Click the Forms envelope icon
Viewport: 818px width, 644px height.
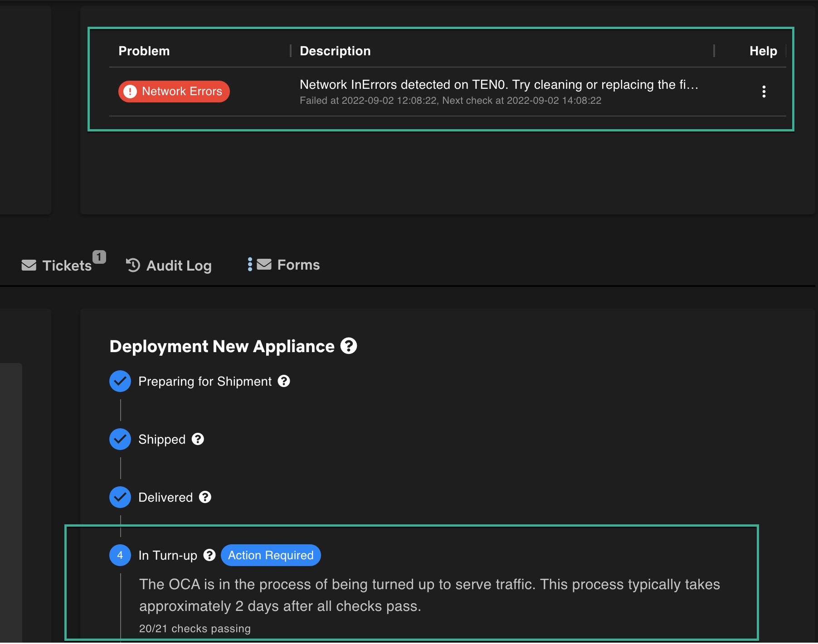[264, 264]
